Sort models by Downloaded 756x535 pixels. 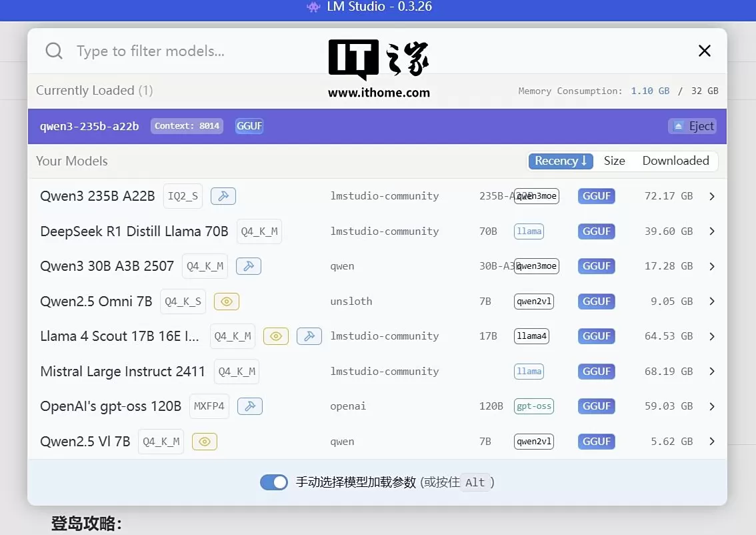point(675,161)
